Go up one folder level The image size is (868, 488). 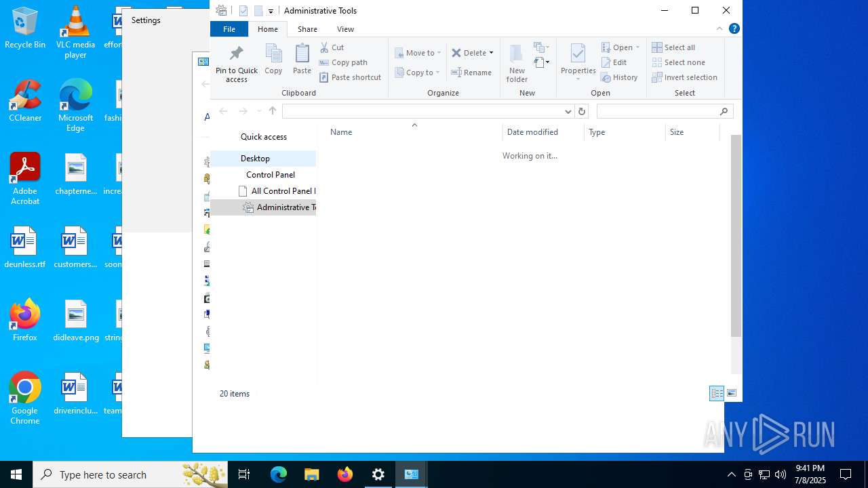click(x=273, y=111)
